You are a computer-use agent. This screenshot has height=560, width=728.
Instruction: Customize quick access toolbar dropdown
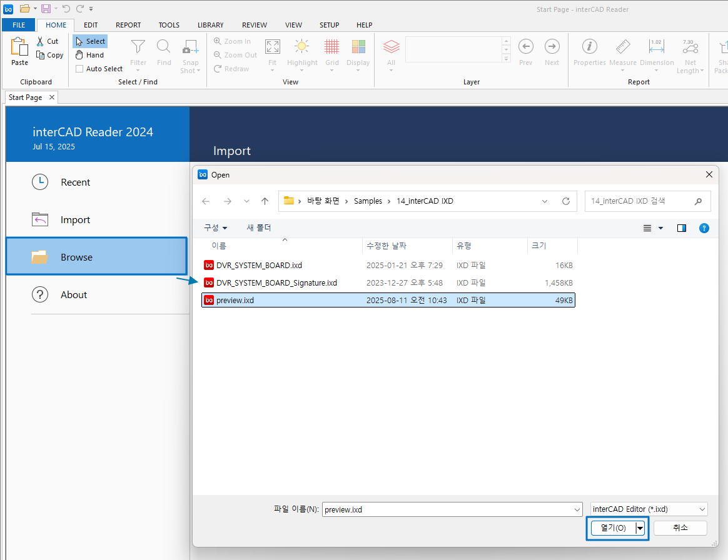[91, 9]
